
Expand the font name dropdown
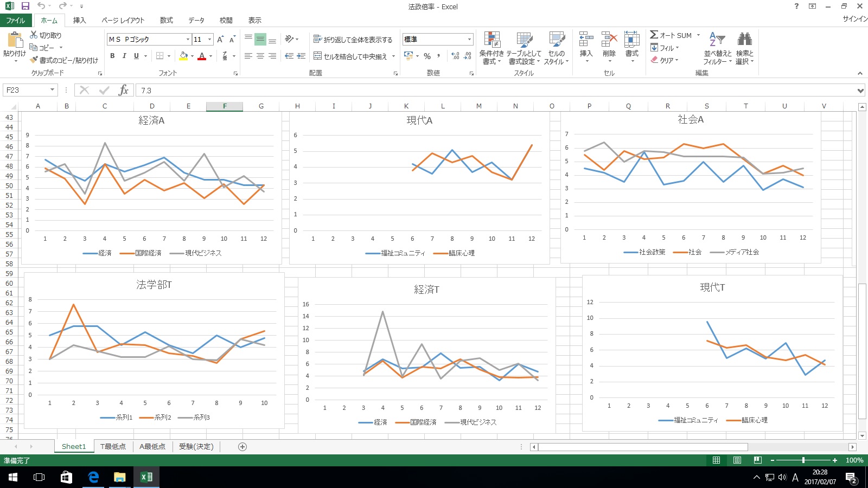[188, 40]
